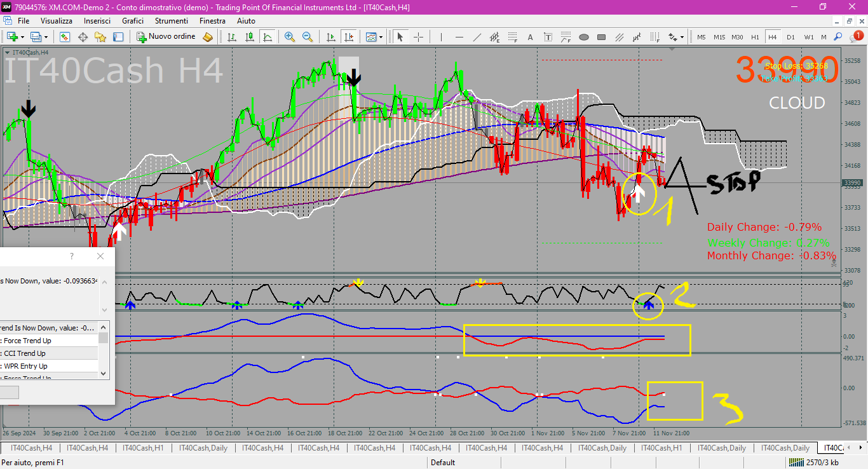Open the Data Window icon

click(83, 37)
